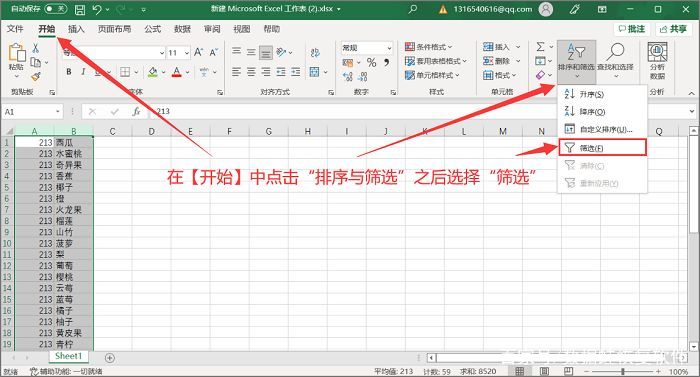The width and height of the screenshot is (700, 377).
Task: Toggle Italic formatting
Action: point(83,72)
